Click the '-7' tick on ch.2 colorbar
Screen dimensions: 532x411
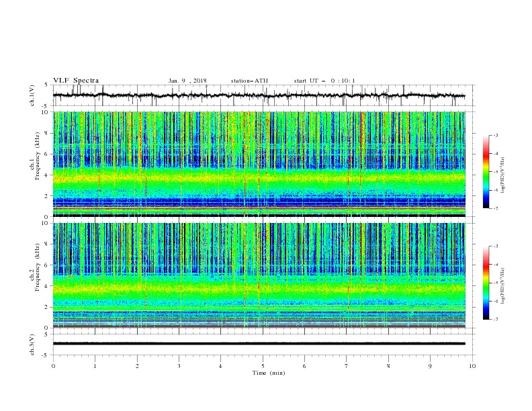[495, 320]
